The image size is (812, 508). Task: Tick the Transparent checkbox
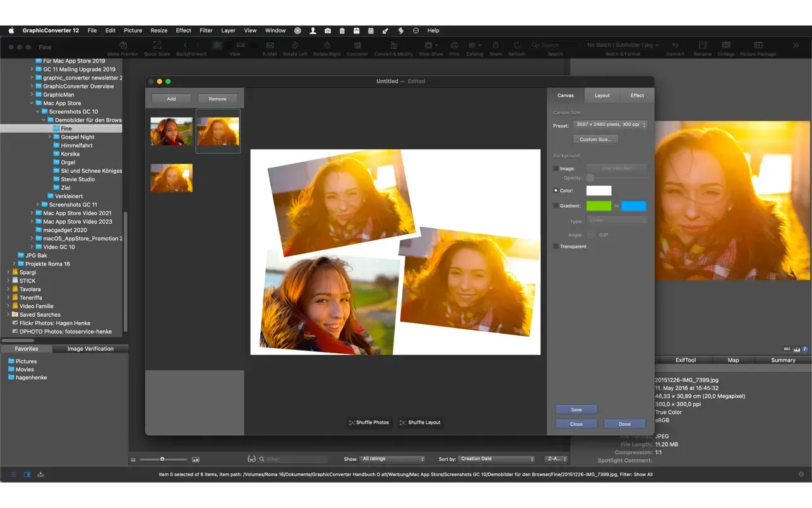(556, 246)
